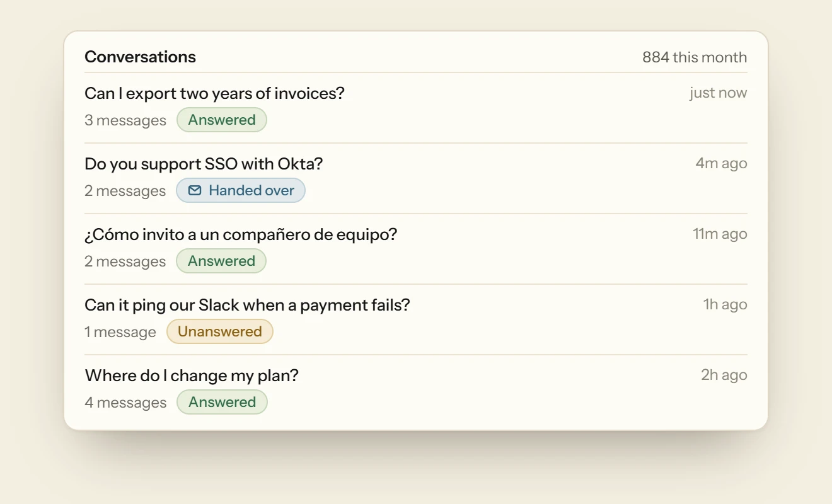The width and height of the screenshot is (832, 504).
Task: Open "Where do I change my plan?" conversation
Action: [416, 389]
